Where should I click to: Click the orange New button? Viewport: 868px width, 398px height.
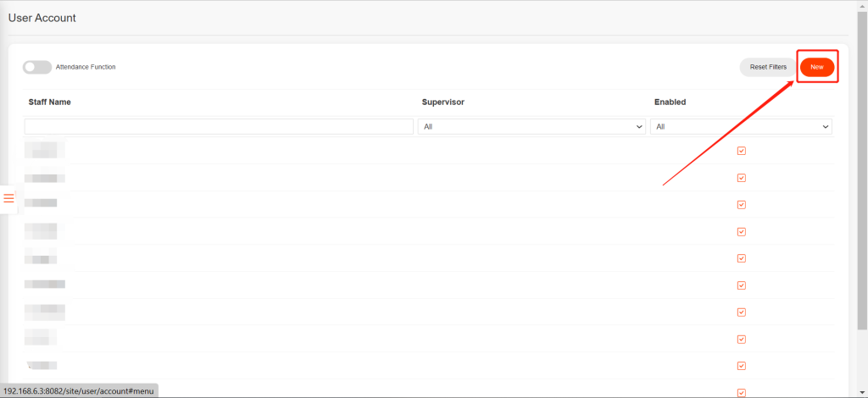[817, 67]
